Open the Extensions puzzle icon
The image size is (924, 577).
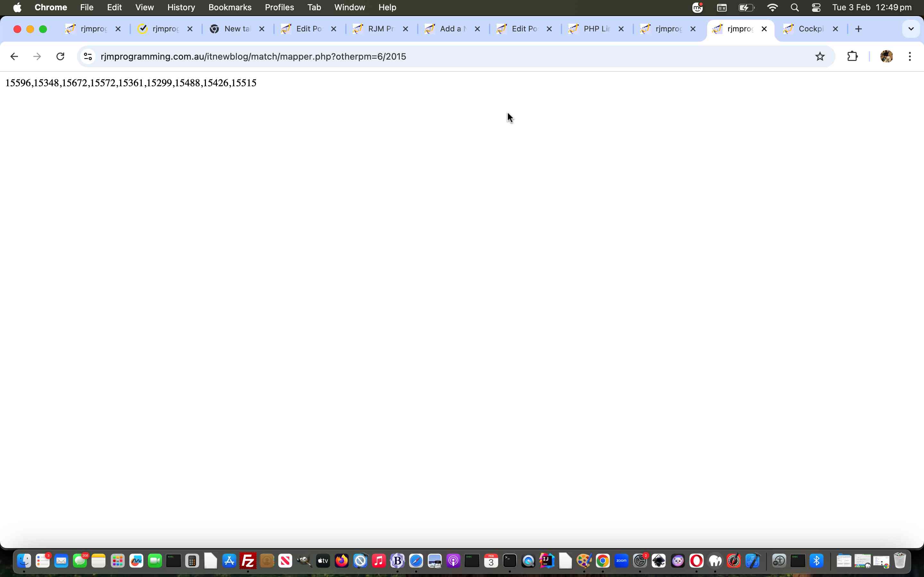coord(852,56)
